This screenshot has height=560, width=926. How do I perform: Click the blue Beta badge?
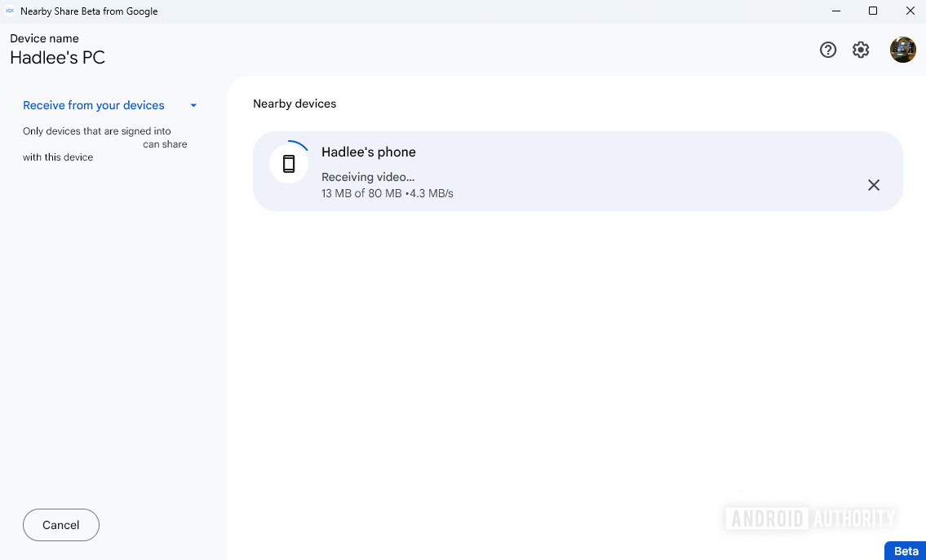[x=905, y=550]
